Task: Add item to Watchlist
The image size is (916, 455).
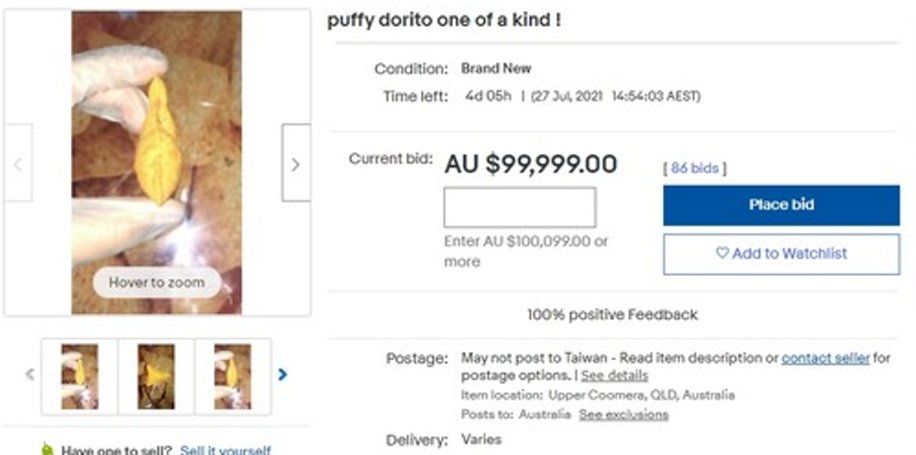Action: point(781,254)
